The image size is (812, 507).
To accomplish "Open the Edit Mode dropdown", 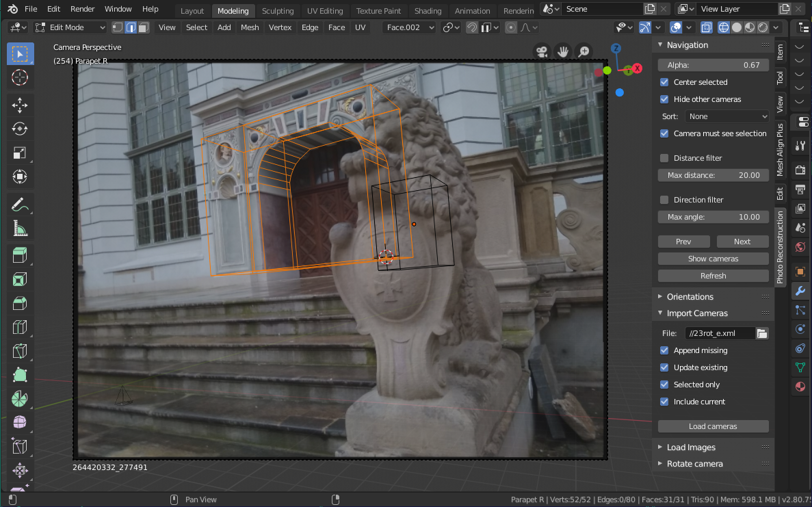I will 70,27.
